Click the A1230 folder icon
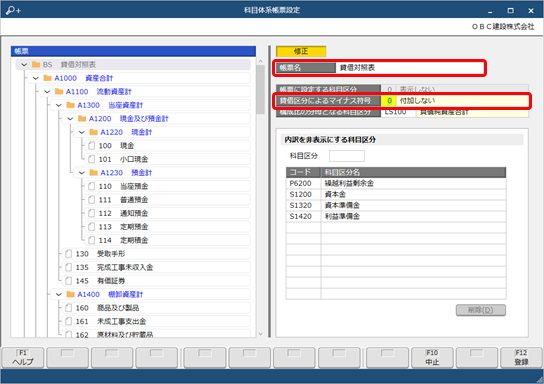 [93, 173]
